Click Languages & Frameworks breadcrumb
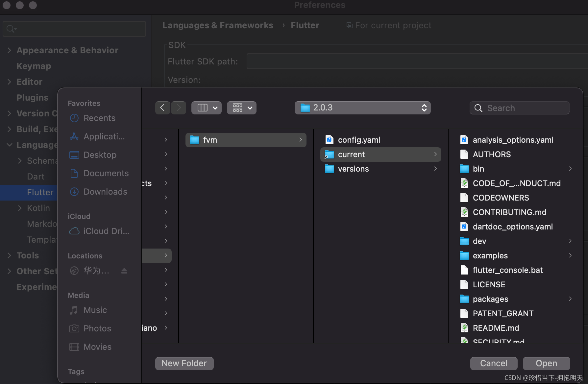The height and width of the screenshot is (384, 588). 218,25
